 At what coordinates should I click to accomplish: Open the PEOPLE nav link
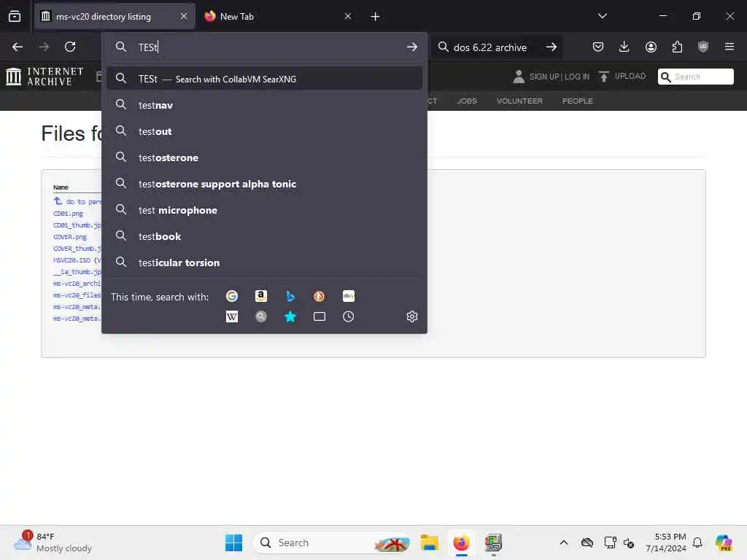[578, 101]
